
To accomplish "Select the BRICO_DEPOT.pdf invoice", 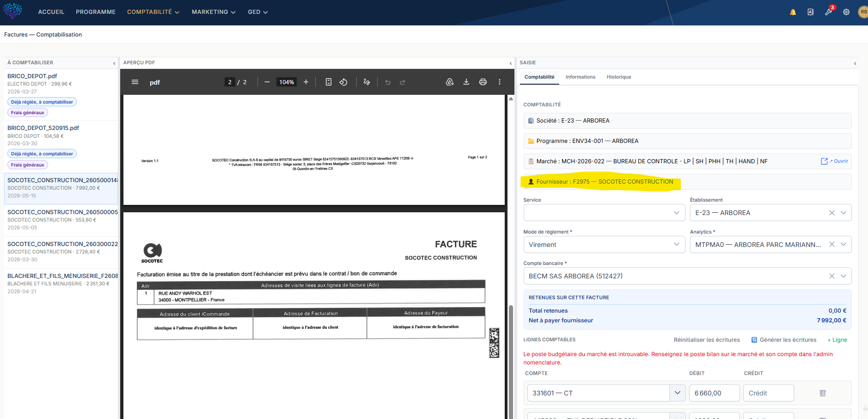I will tap(61, 95).
